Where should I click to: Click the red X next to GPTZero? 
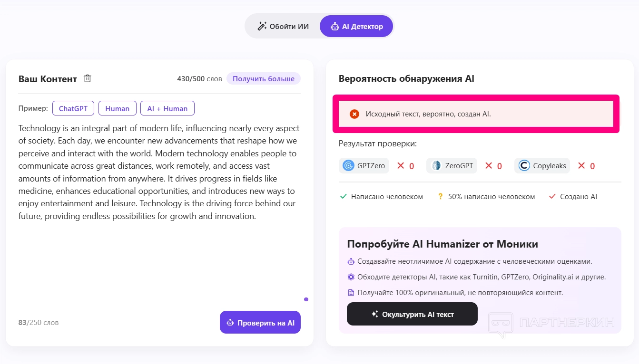(x=401, y=165)
